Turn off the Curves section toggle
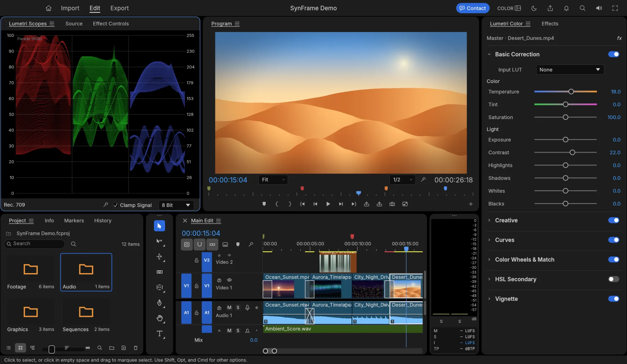The height and width of the screenshot is (364, 627). click(x=614, y=240)
